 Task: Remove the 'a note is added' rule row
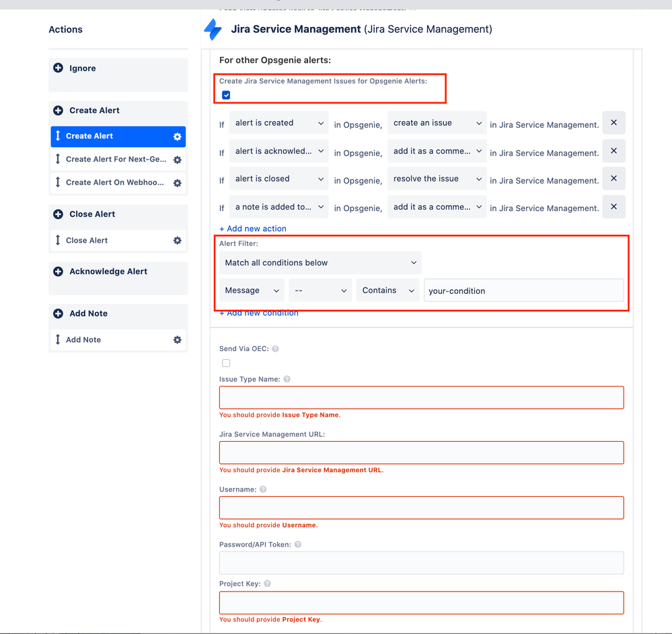click(613, 207)
